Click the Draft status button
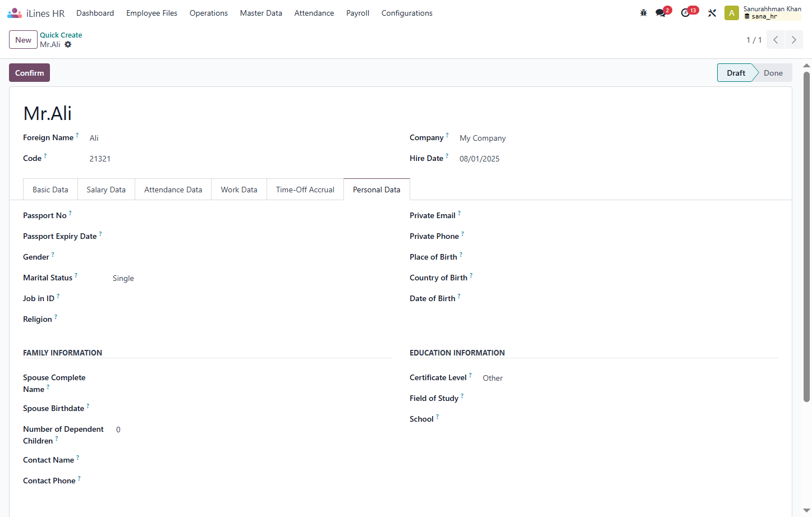Viewport: 812px width, 517px height. click(736, 73)
